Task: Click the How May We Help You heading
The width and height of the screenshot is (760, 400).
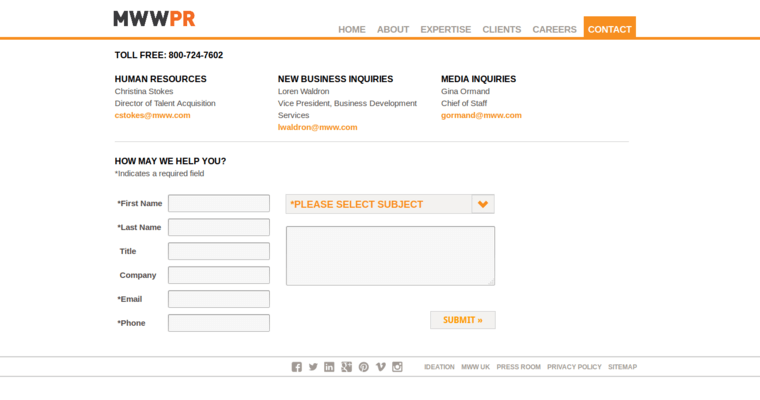Action: [x=170, y=161]
